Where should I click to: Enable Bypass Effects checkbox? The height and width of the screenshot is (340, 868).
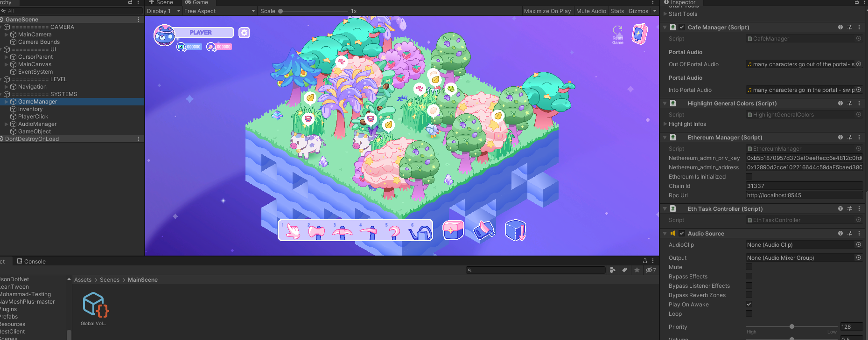[749, 277]
